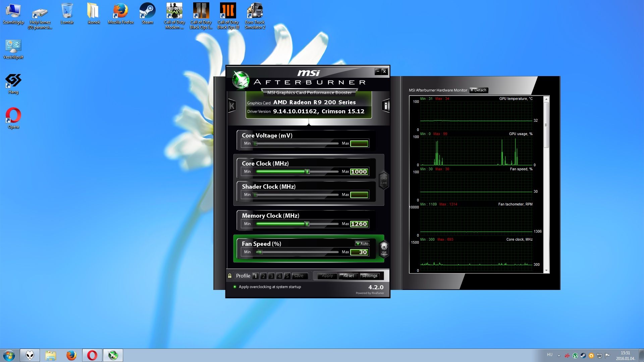Click the HU language indicator
Screen dimensions: 644x362
click(x=549, y=355)
